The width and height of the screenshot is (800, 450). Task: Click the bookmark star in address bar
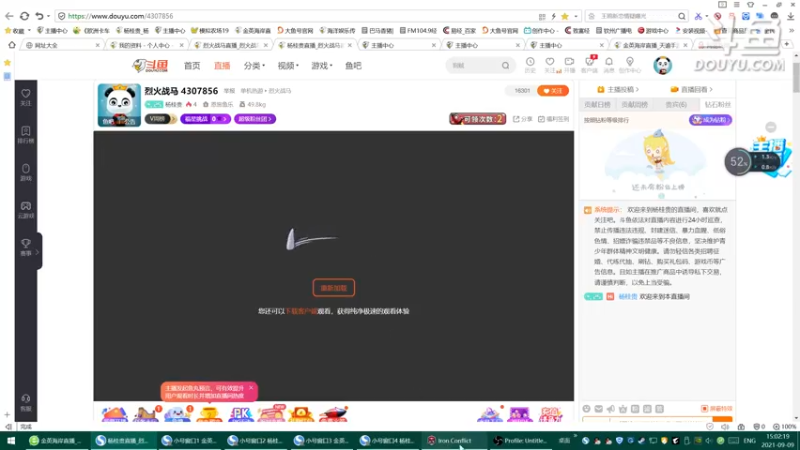(x=565, y=16)
